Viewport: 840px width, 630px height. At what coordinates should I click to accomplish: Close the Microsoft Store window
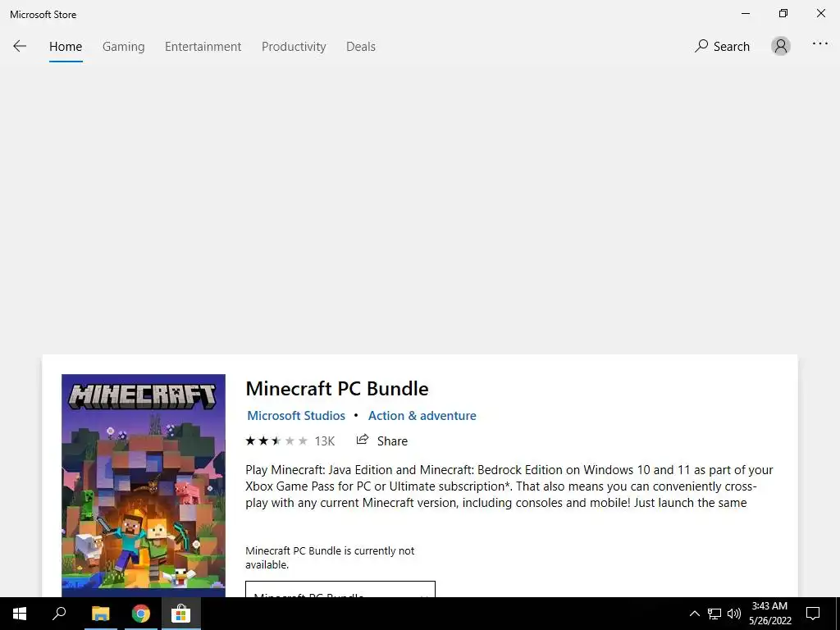820,13
